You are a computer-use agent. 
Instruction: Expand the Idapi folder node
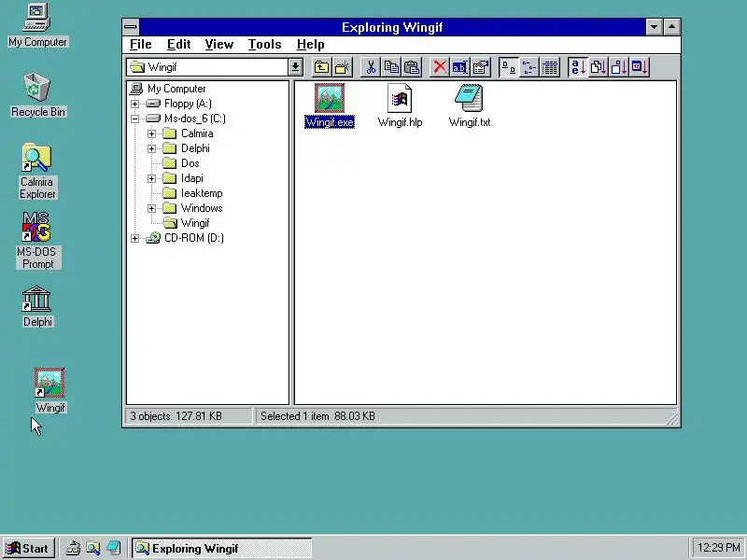(x=151, y=178)
